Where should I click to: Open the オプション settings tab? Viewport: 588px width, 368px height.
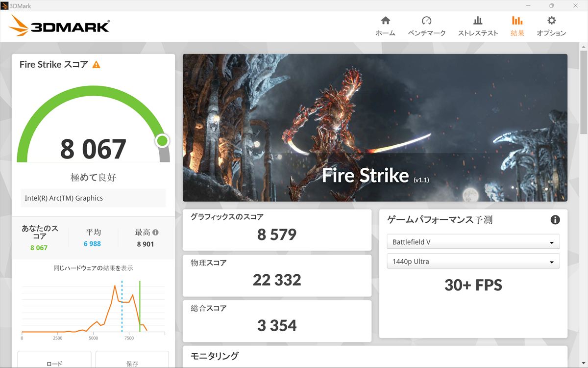click(551, 26)
